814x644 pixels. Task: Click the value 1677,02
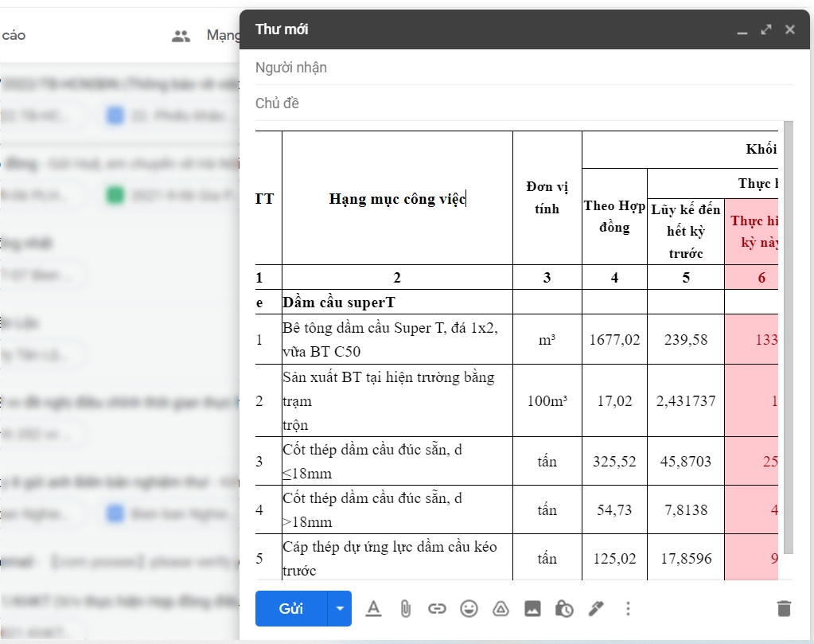click(614, 340)
